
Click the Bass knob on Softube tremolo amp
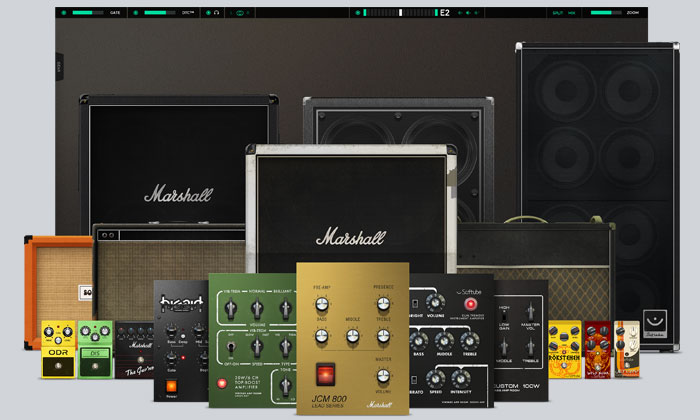(418, 341)
